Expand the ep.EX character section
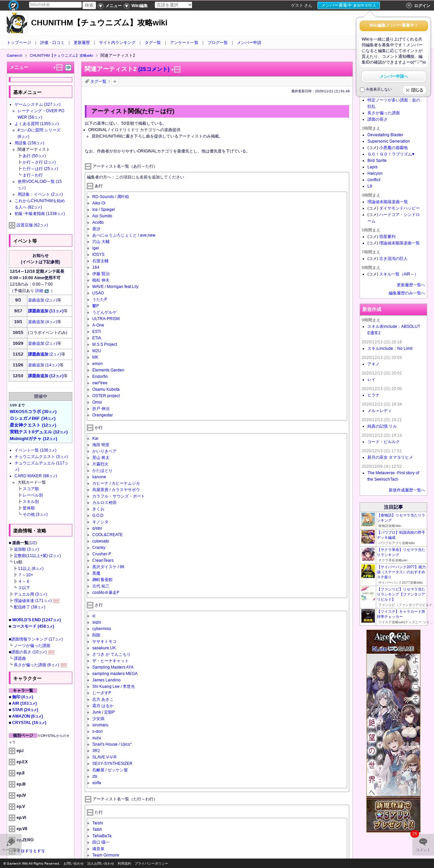 point(12,762)
